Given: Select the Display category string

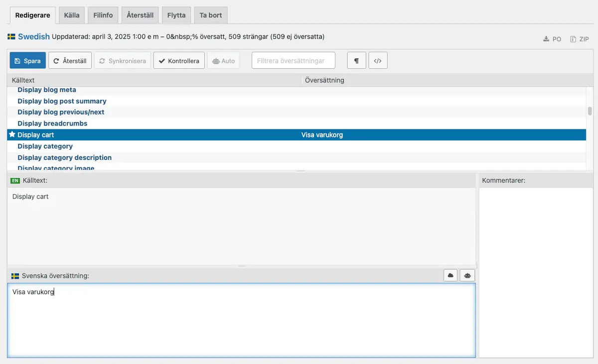Looking at the screenshot, I should (x=45, y=146).
